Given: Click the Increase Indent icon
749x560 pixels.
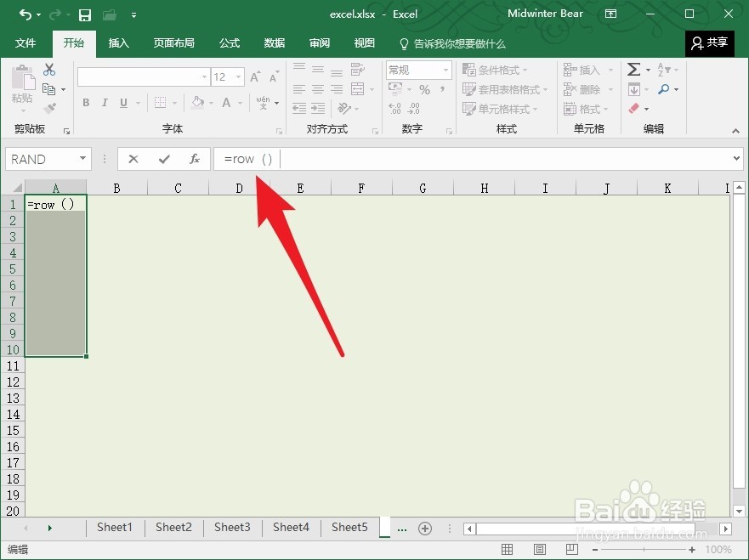Looking at the screenshot, I should point(318,109).
